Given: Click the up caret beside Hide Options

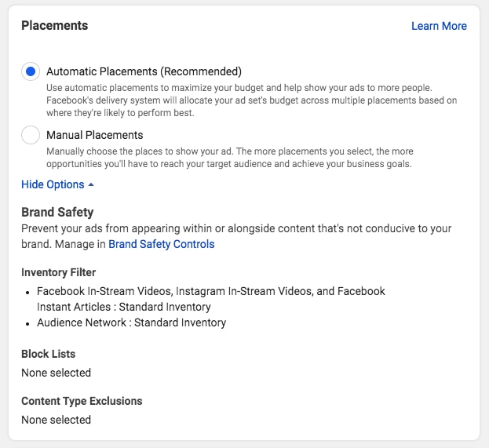Looking at the screenshot, I should tap(91, 184).
